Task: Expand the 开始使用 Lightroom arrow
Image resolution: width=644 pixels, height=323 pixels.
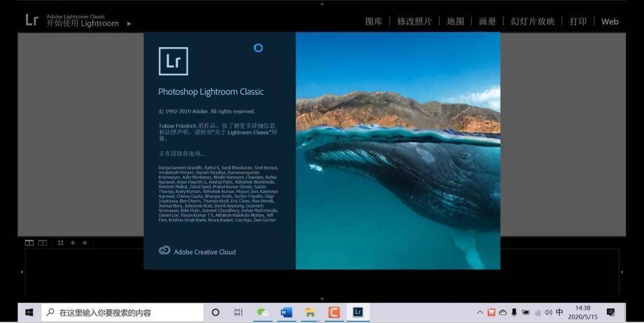Action: tap(129, 24)
